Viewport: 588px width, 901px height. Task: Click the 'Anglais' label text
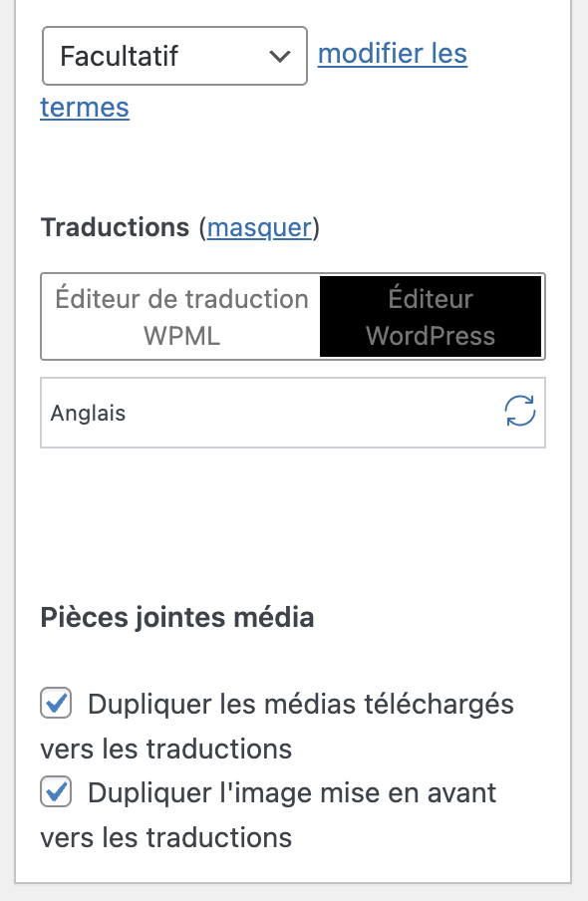point(88,414)
